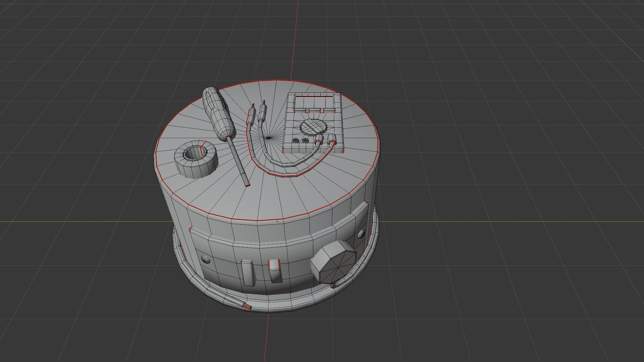
Task: Select the left rectangular switch on side panel
Action: click(x=248, y=273)
